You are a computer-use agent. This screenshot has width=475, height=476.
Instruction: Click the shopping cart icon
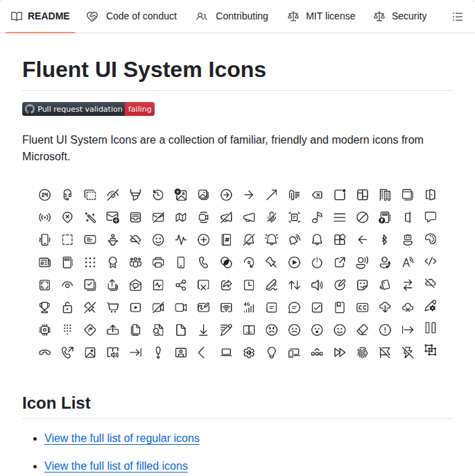113,307
